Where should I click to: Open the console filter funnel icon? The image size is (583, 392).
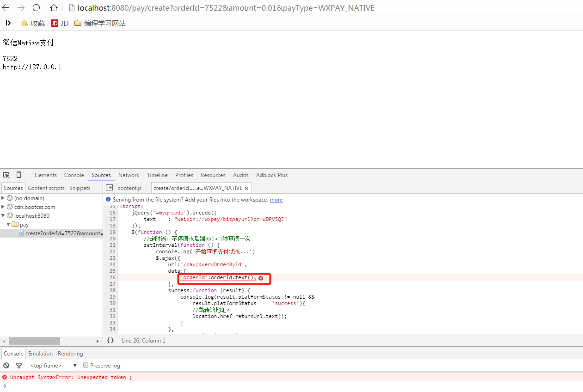(19, 366)
